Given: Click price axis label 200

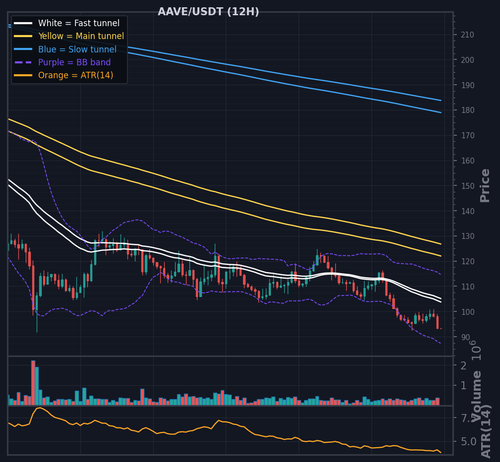Looking at the screenshot, I should pos(467,60).
